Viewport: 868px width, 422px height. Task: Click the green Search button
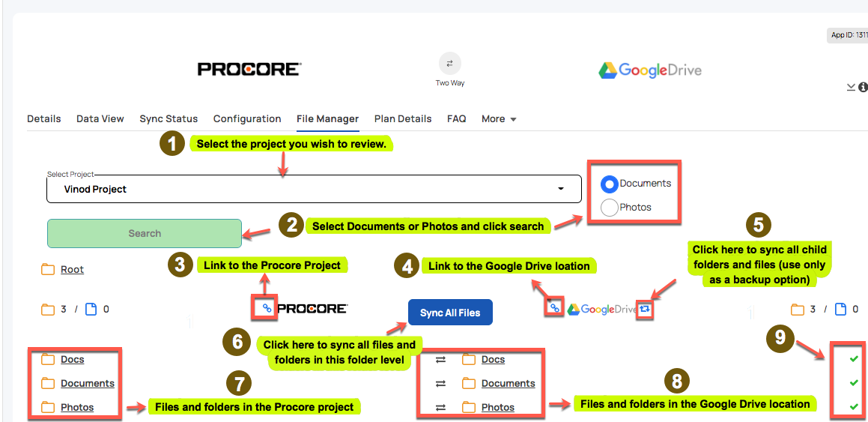point(145,233)
